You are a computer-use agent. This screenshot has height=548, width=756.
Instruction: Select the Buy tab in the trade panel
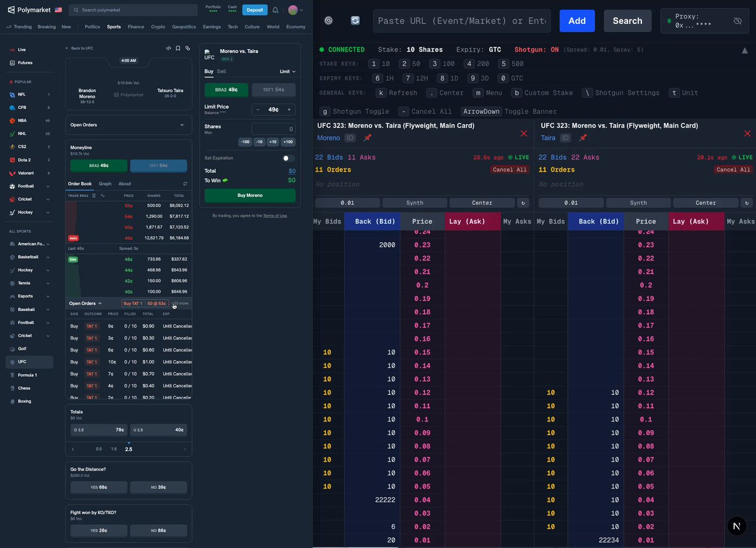(x=209, y=71)
